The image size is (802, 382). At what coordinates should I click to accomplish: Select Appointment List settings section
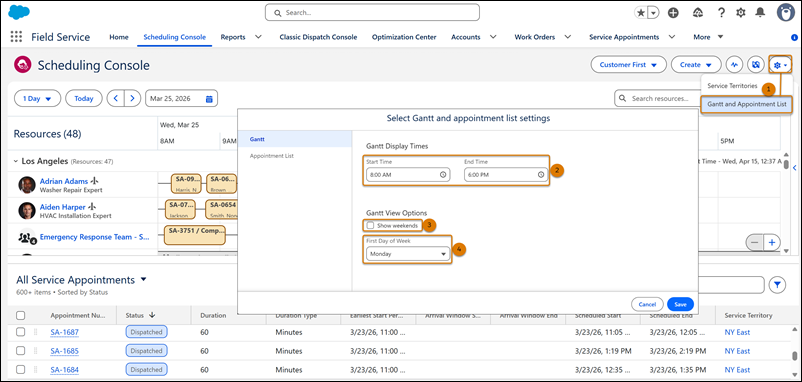(295, 156)
